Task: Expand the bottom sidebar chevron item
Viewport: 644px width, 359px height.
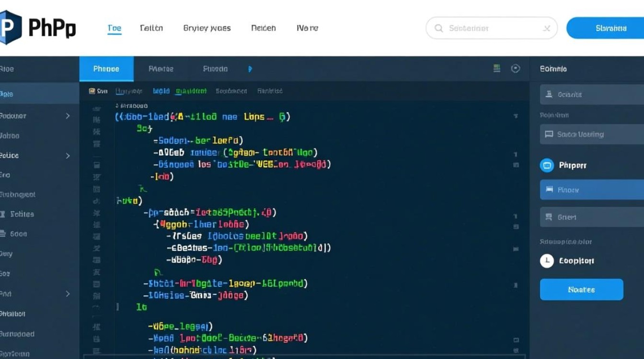Action: point(68,294)
